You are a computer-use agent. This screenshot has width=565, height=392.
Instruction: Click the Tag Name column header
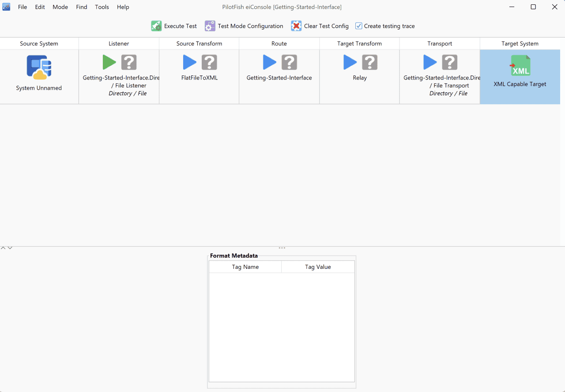[x=245, y=267]
